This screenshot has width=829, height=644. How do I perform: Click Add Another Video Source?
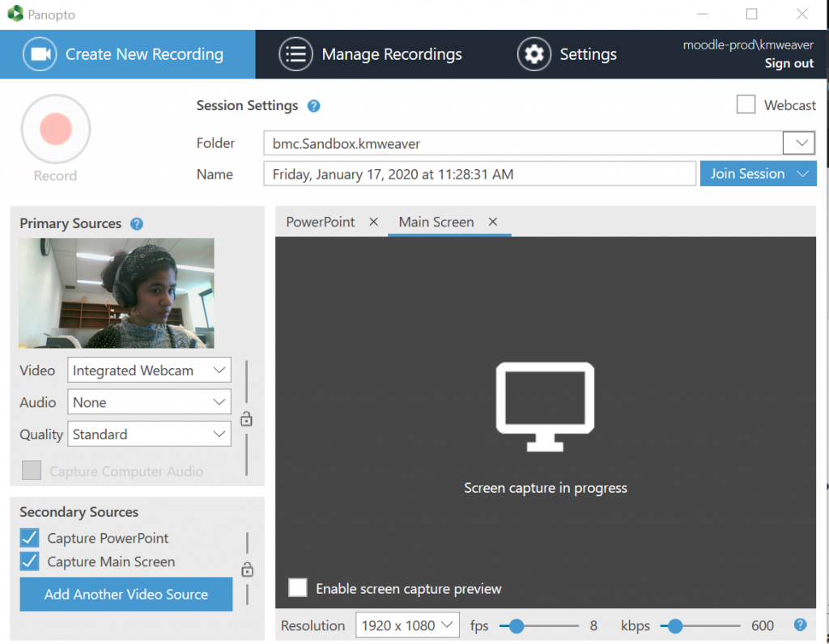click(125, 595)
